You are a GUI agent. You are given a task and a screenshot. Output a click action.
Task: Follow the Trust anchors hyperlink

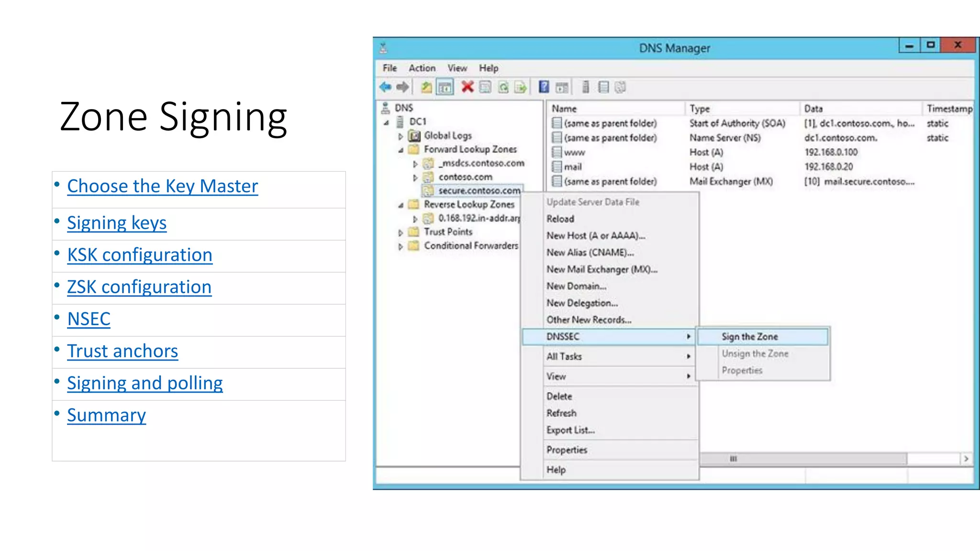(x=122, y=351)
